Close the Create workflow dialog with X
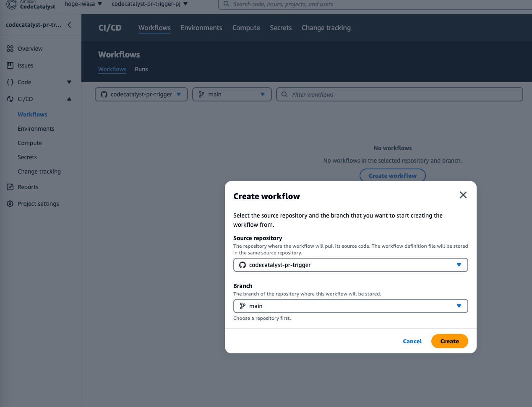532x407 pixels. [x=463, y=195]
